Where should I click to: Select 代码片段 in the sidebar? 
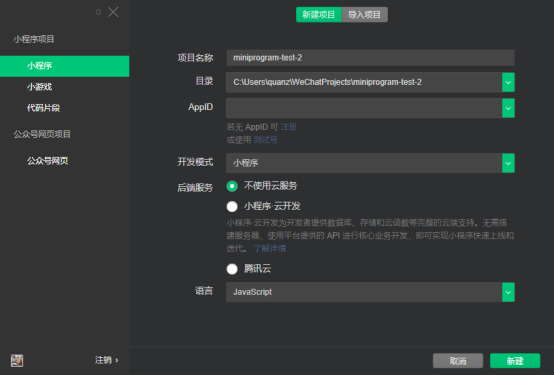point(43,108)
